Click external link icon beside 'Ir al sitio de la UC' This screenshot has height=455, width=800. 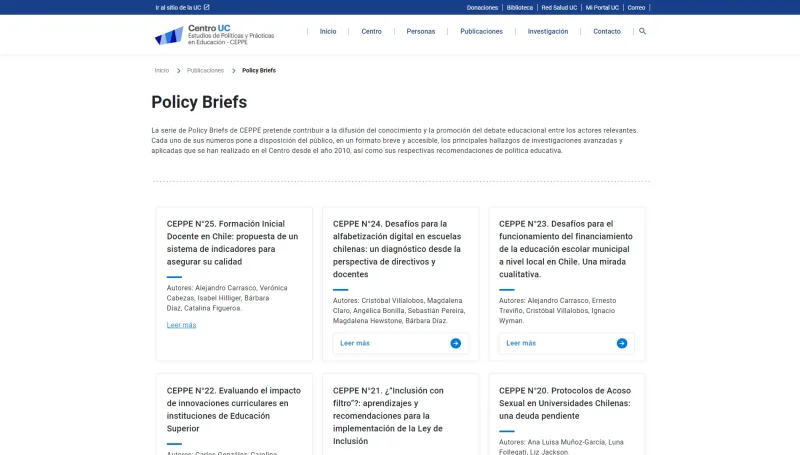207,7
